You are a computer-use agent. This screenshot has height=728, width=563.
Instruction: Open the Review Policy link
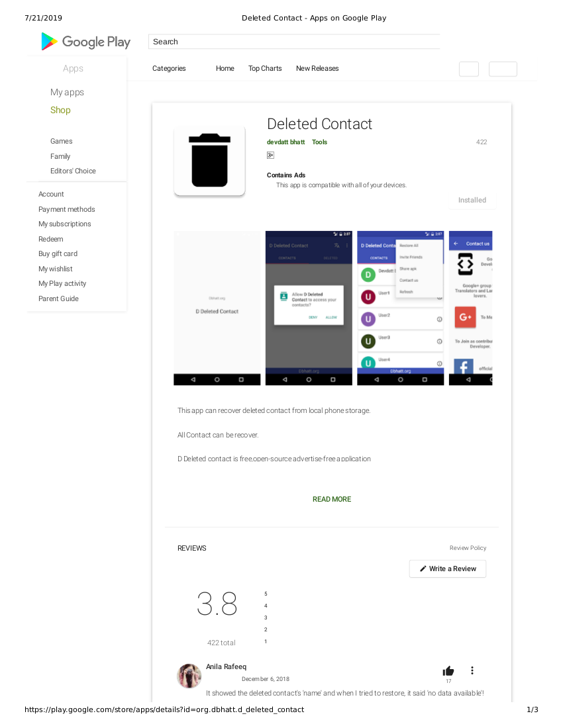468,548
